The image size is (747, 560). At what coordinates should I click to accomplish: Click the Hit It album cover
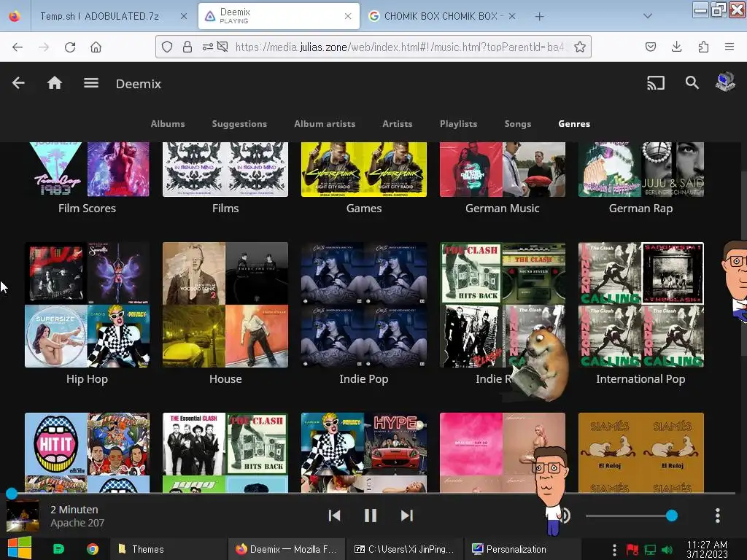(55, 444)
